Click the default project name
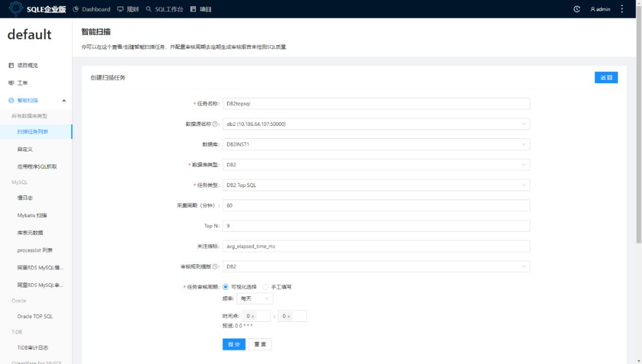 pos(30,35)
